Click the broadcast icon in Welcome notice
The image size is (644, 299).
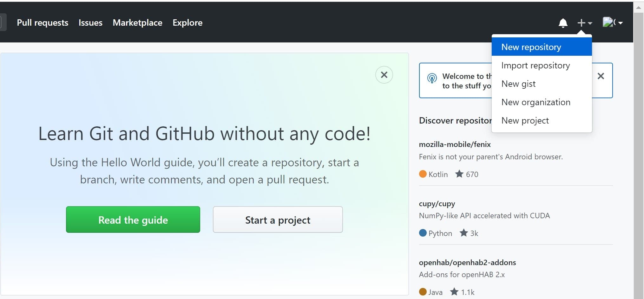(432, 78)
